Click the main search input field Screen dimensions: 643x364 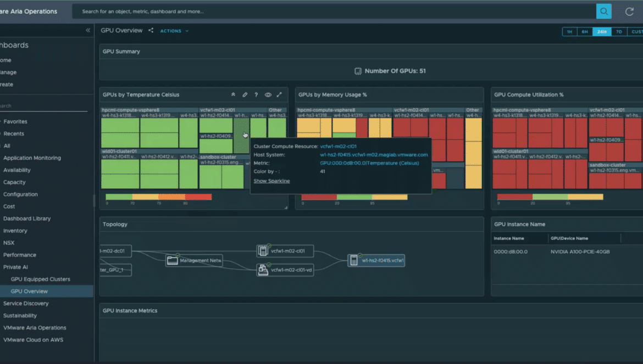[334, 12]
